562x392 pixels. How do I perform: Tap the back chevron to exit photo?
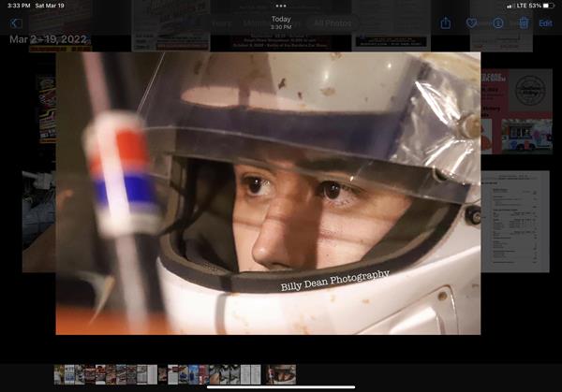click(x=15, y=23)
